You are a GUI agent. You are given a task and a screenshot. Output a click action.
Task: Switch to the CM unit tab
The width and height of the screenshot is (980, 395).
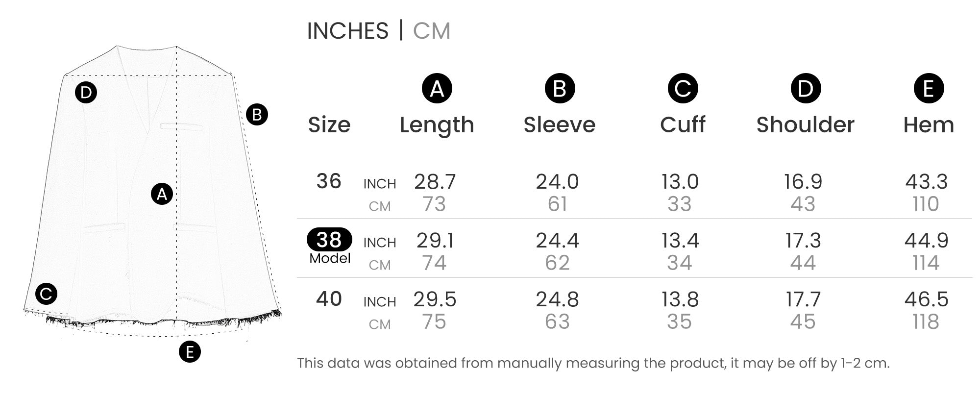tap(431, 31)
